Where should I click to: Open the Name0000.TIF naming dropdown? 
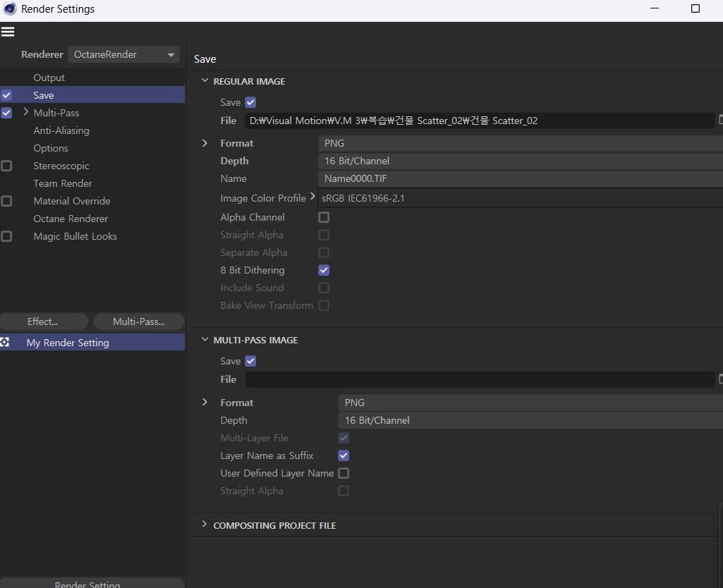521,179
